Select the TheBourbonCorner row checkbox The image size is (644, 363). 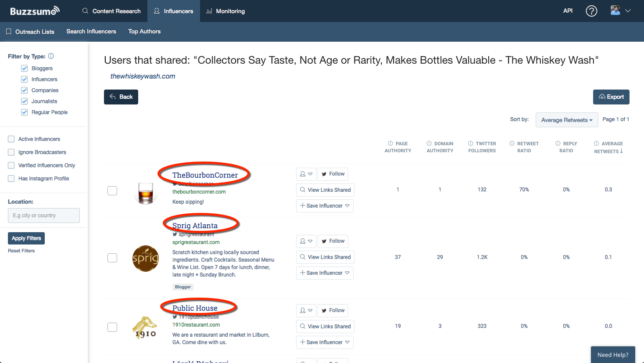112,190
